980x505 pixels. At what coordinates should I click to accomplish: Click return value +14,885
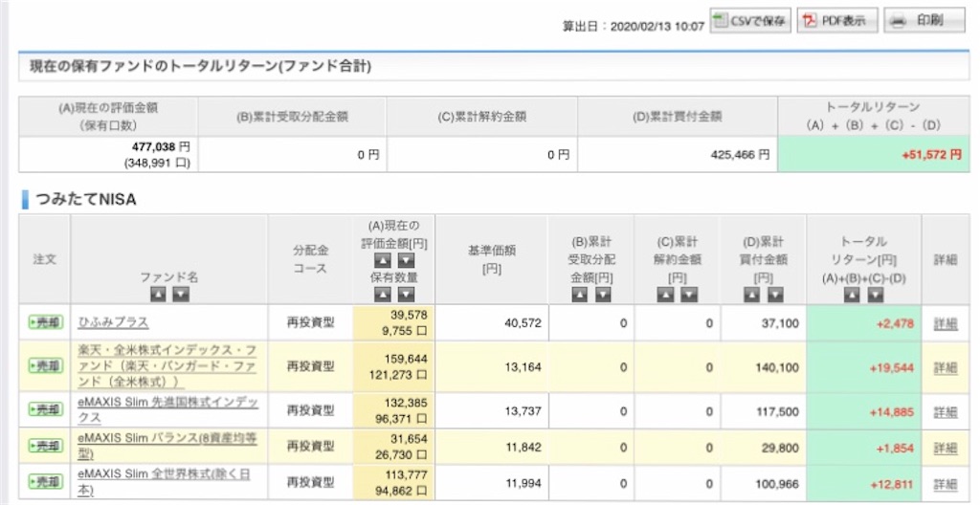click(x=891, y=412)
